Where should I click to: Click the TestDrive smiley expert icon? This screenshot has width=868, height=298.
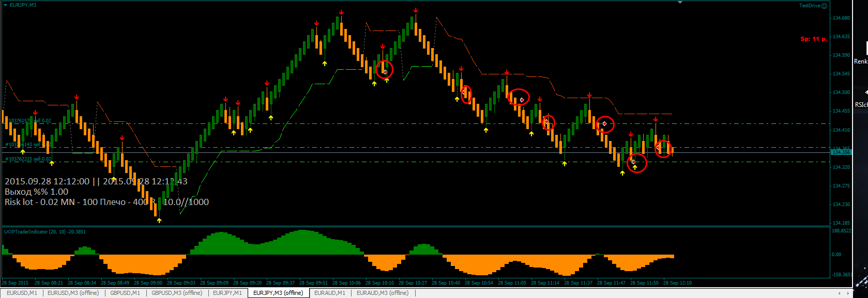click(825, 6)
